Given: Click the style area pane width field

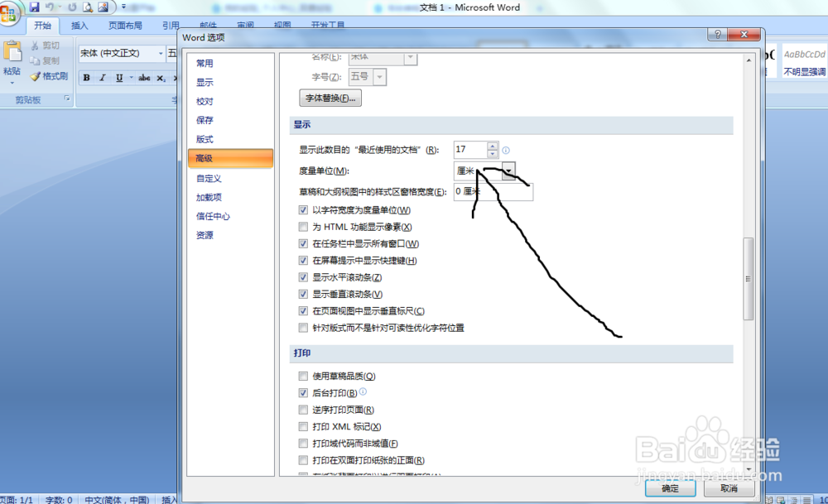Looking at the screenshot, I should coord(493,191).
